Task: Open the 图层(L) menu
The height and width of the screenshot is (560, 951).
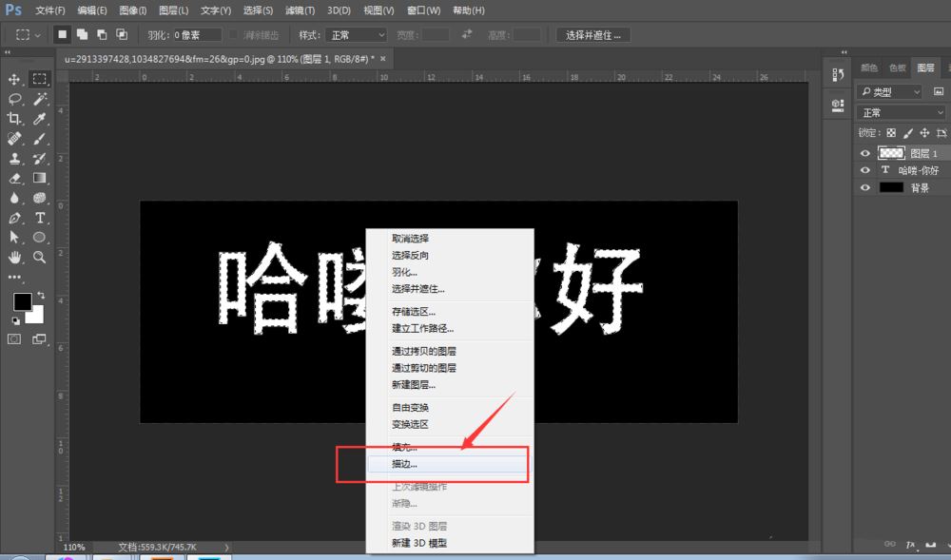Action: coord(173,10)
